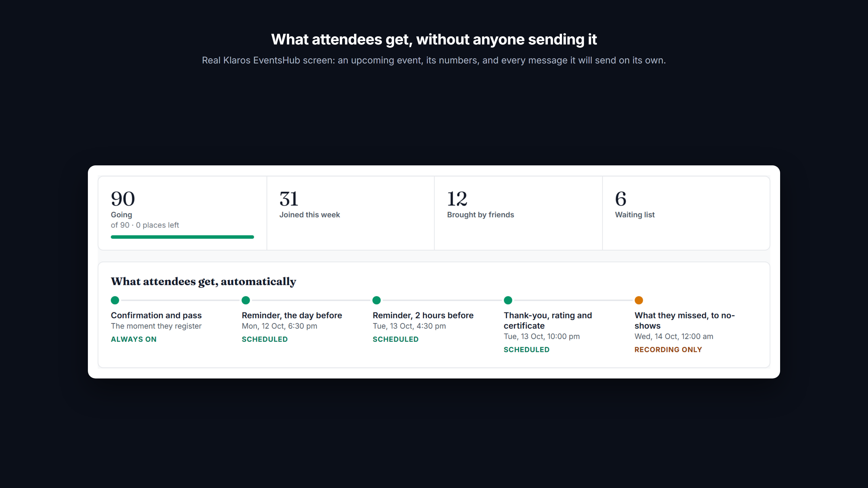This screenshot has height=488, width=868.
Task: Click the page headline 'What attendees get, without anyone sending it'
Action: 434,40
